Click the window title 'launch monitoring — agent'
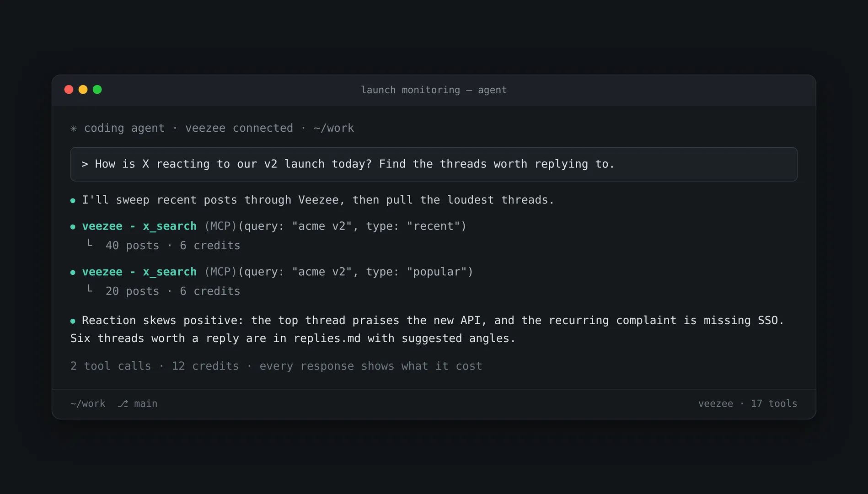 pos(434,90)
